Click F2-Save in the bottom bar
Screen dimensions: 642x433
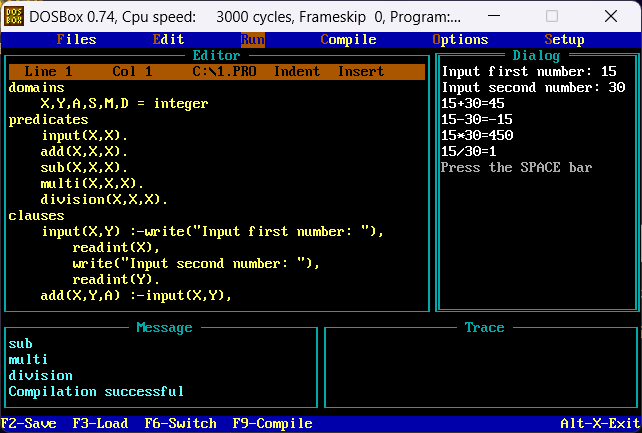pyautogui.click(x=29, y=423)
